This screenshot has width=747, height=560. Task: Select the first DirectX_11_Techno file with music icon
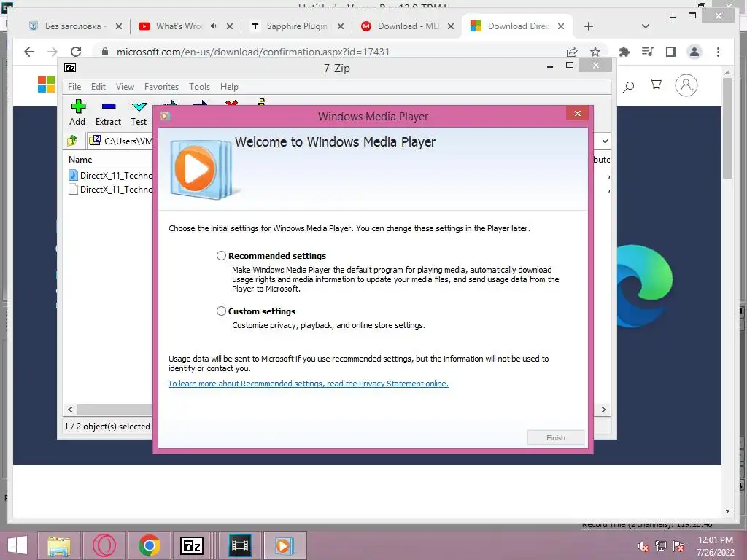111,175
